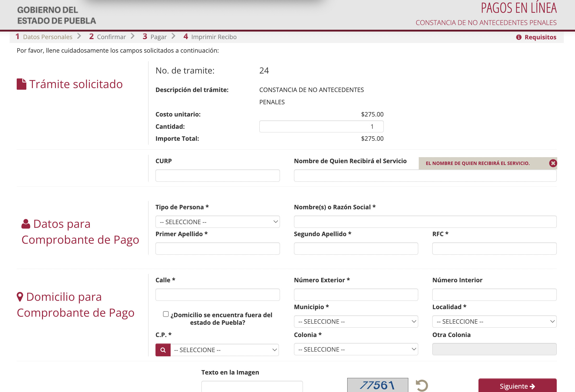Viewport: 575px width, 392px height.
Task: Click the person icon beside Datos para Comprobante
Action: [26, 224]
